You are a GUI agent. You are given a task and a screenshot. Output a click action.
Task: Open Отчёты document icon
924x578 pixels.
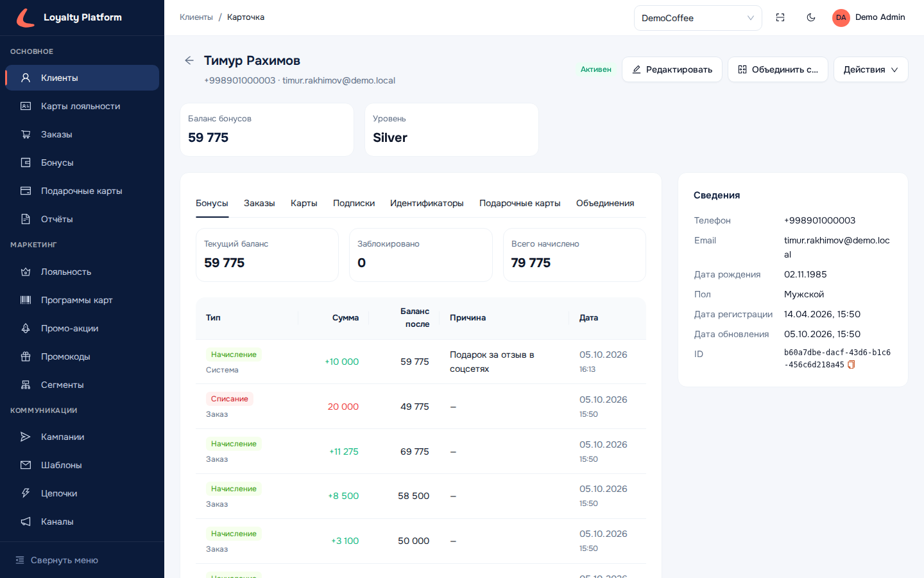(x=26, y=219)
